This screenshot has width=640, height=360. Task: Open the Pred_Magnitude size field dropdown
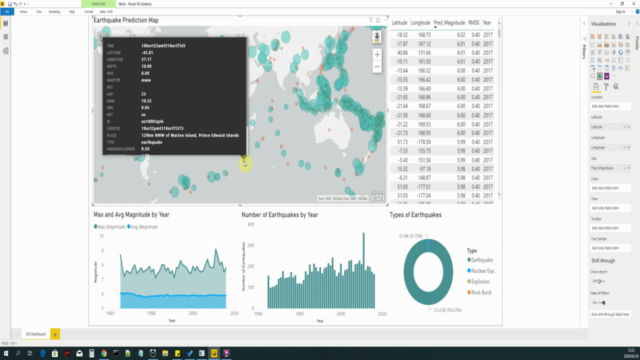pyautogui.click(x=624, y=168)
